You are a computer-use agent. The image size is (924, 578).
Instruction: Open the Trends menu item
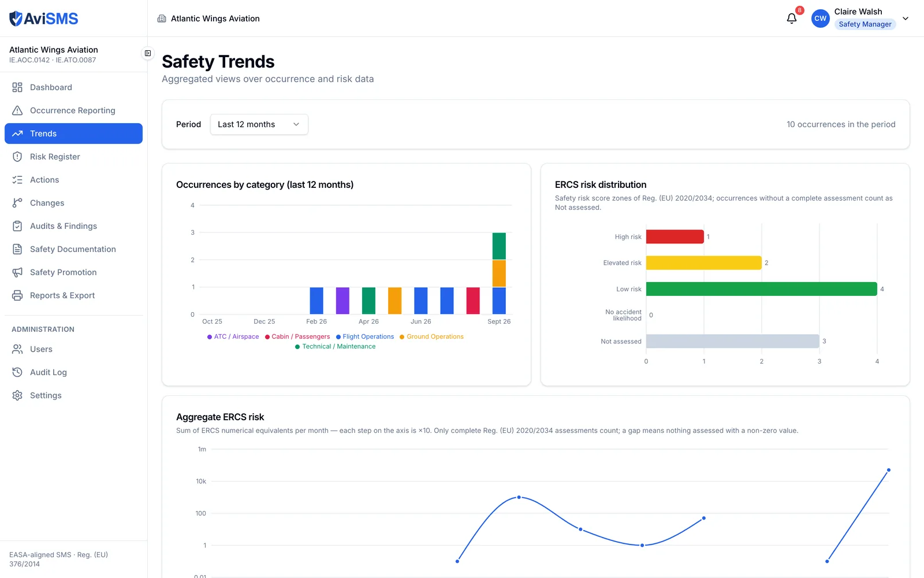73,134
